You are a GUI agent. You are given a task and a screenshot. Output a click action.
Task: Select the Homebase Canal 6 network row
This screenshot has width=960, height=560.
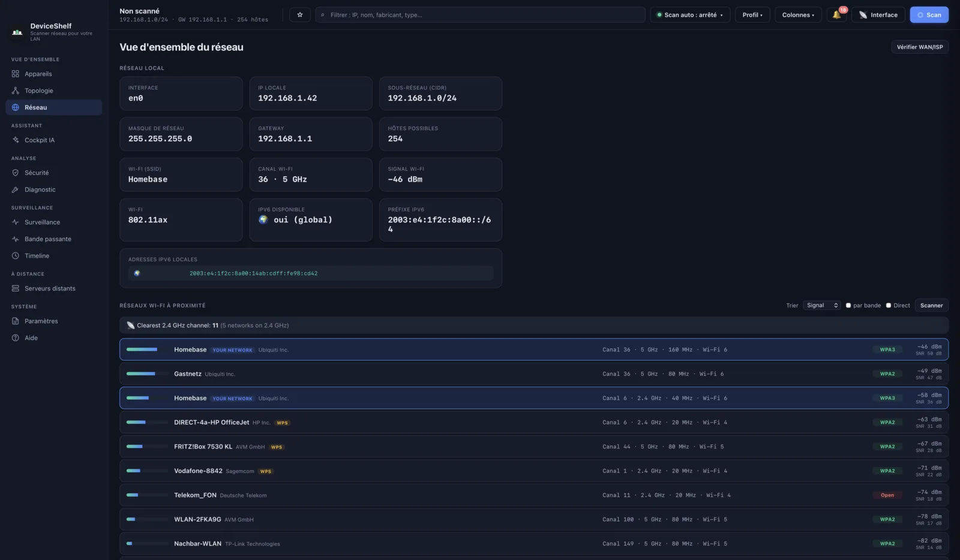534,398
